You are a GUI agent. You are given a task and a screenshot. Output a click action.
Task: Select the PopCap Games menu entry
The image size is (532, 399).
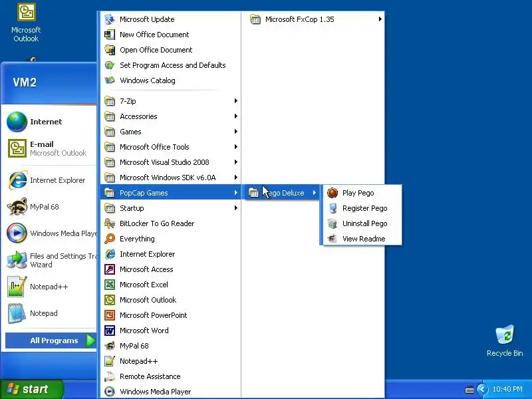point(171,193)
